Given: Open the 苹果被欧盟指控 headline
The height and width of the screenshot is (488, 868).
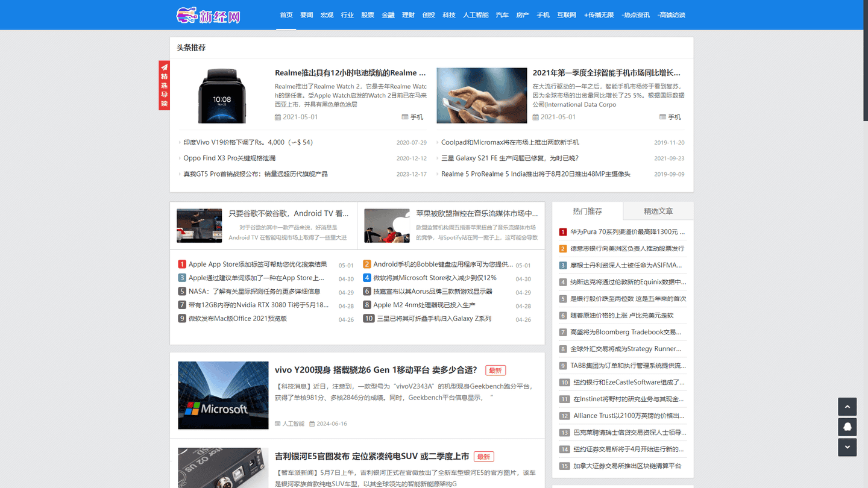Looking at the screenshot, I should 477,213.
